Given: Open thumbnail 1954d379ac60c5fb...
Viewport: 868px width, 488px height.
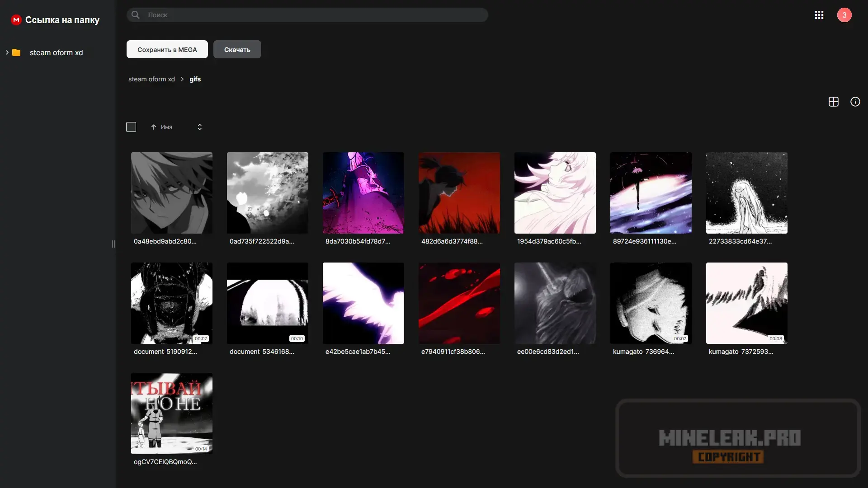Looking at the screenshot, I should tap(555, 193).
